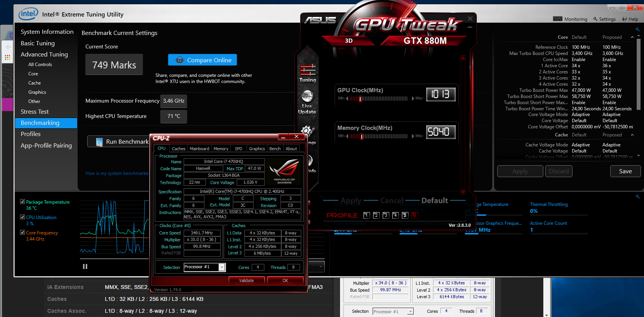Open the About tab in CPU-Z
Viewport: 644px width, 317px height.
pyautogui.click(x=291, y=149)
